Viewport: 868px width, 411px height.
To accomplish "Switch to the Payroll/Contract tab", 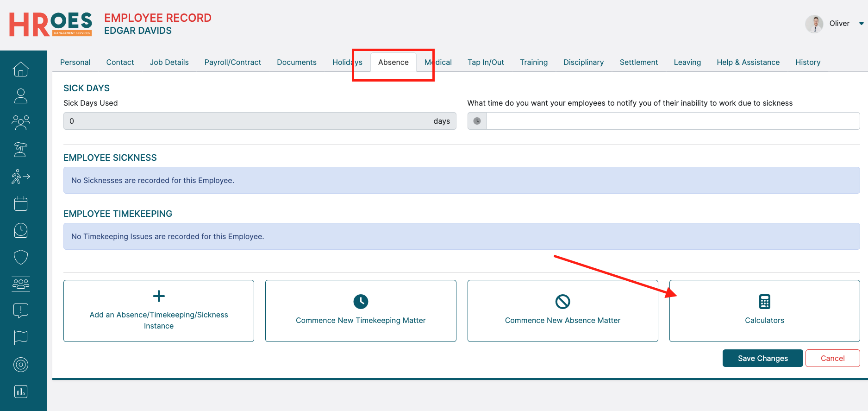I will (232, 63).
